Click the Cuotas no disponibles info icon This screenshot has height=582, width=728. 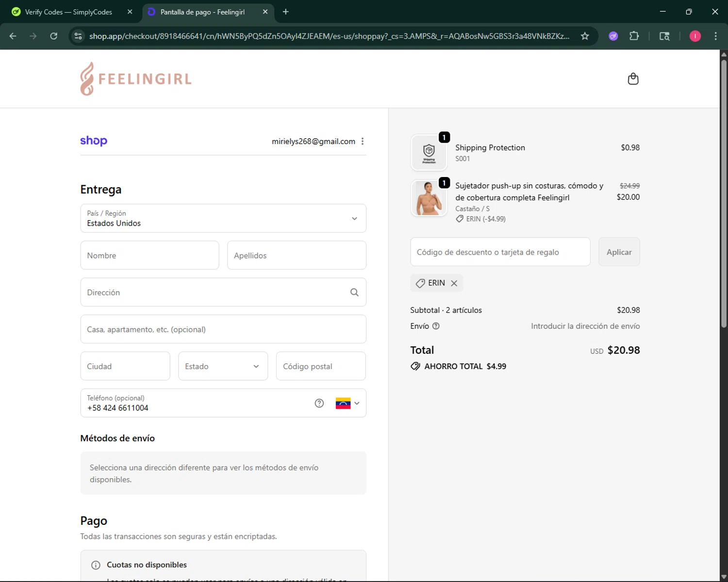96,565
